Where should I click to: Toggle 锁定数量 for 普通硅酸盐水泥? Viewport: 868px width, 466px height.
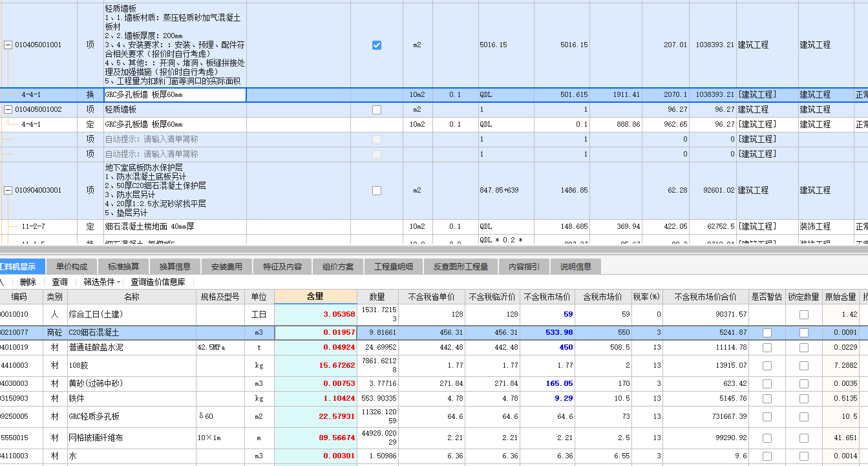point(803,348)
